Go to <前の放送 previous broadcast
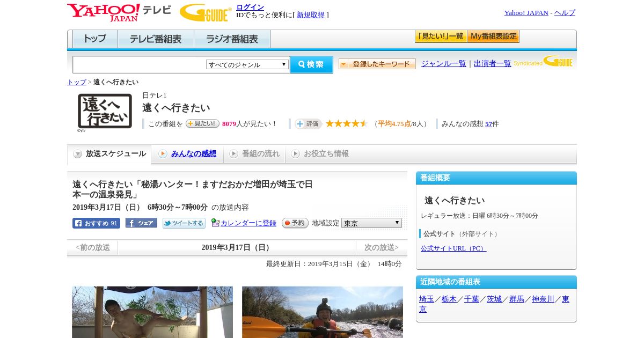The image size is (644, 338). click(x=93, y=247)
